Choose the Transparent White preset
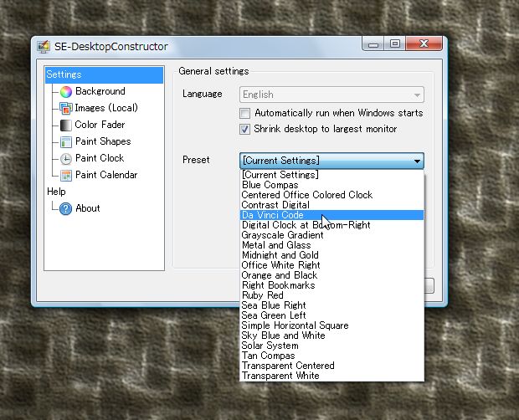519x420 pixels. [331, 376]
